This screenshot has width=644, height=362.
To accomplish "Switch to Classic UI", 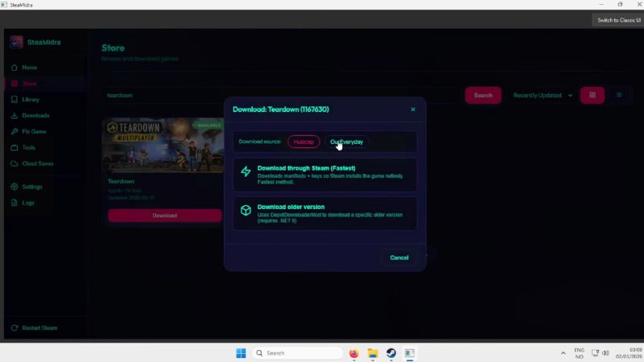I will (618, 20).
